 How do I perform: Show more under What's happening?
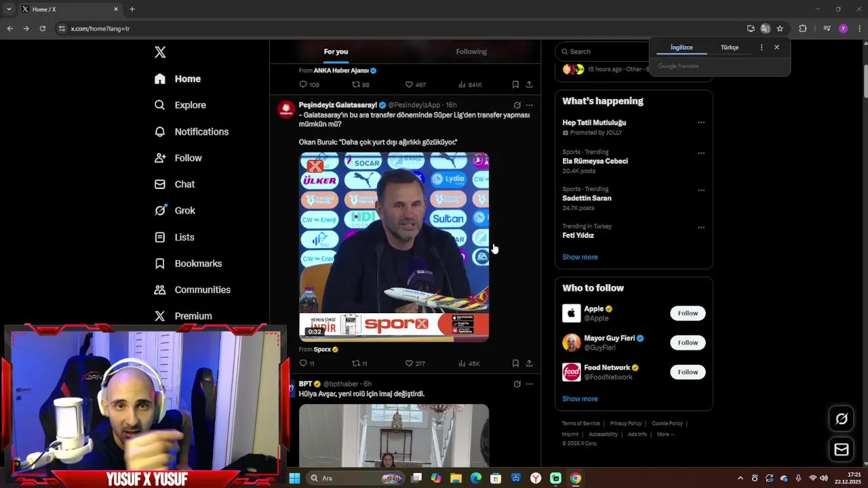tap(580, 257)
